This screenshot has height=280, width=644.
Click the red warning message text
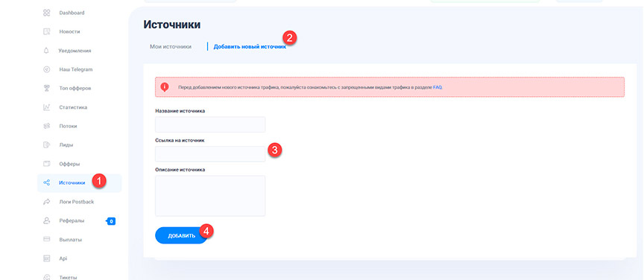(x=310, y=87)
